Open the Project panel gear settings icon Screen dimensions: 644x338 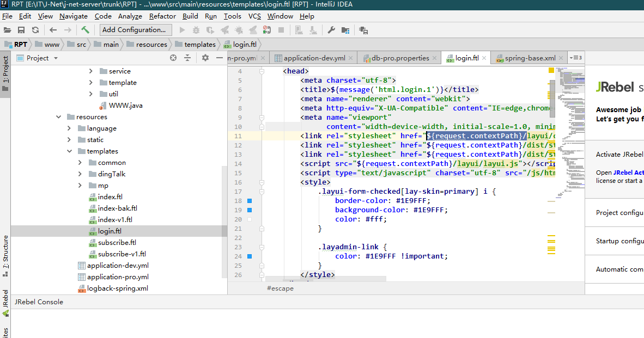[205, 57]
